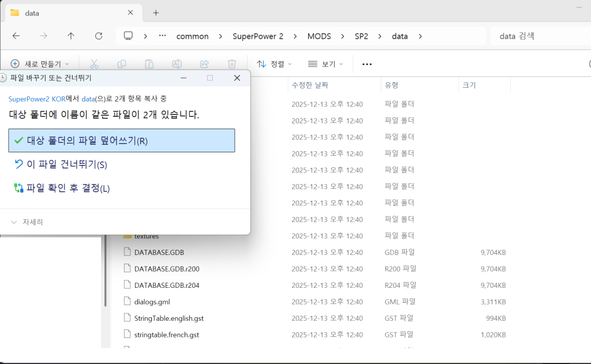Click the data 검색 search box
The height and width of the screenshot is (364, 591).
click(x=540, y=36)
